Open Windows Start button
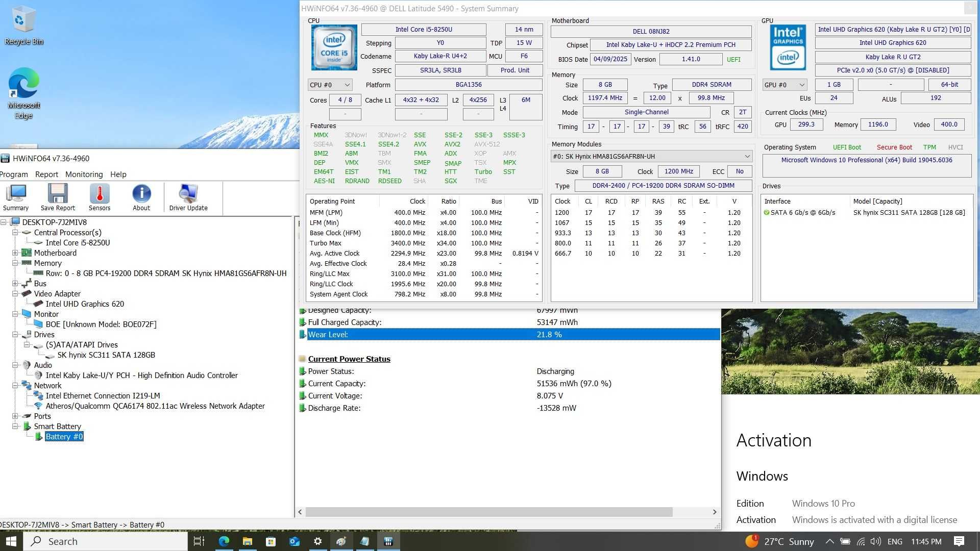Viewport: 980px width, 551px height. click(11, 541)
